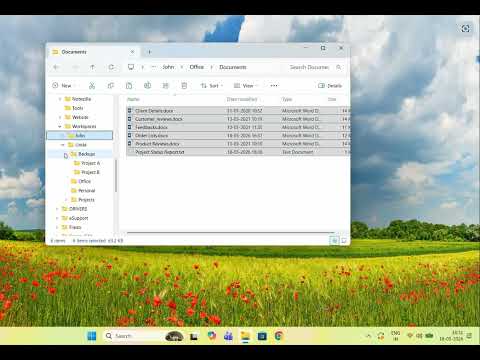
Task: Sort by the Type column header
Action: 287,99
